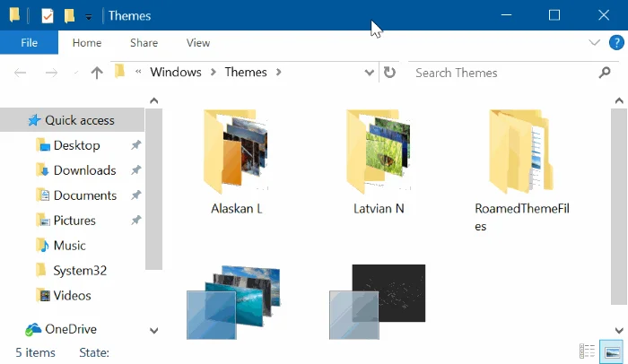
Task: Click file list scroll down arrow
Action: point(619,330)
